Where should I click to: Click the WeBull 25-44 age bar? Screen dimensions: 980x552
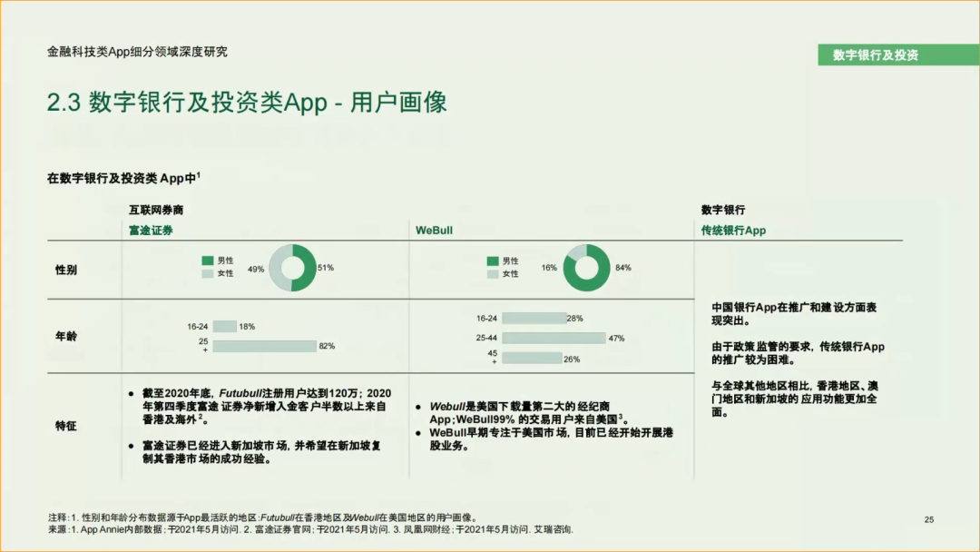(x=554, y=339)
